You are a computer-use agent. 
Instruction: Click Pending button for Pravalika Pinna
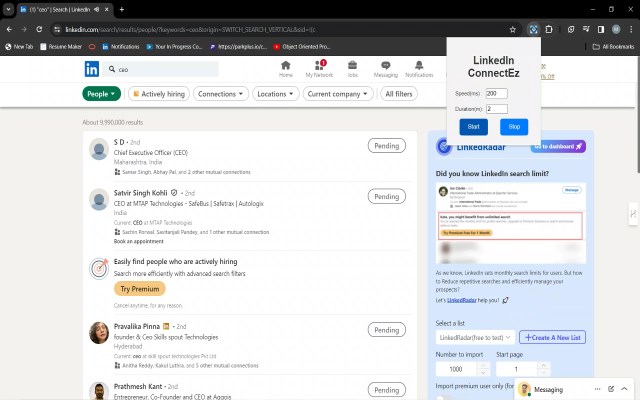click(387, 330)
